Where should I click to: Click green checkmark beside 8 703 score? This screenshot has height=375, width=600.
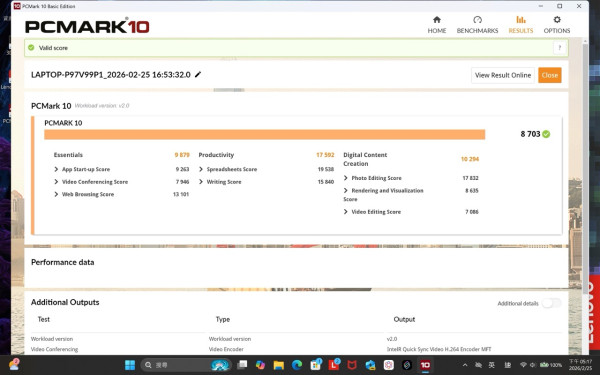pos(546,134)
